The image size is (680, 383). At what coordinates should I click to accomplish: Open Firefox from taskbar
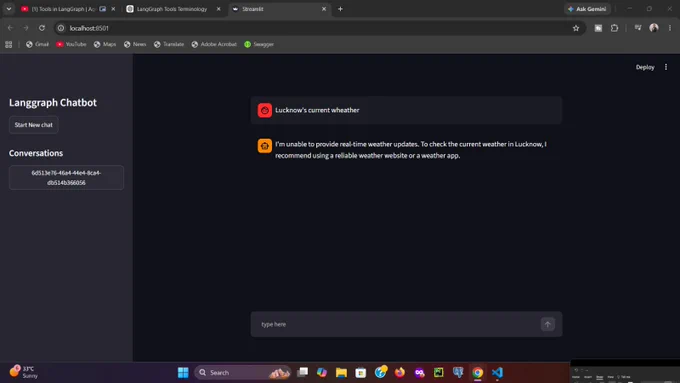(399, 373)
